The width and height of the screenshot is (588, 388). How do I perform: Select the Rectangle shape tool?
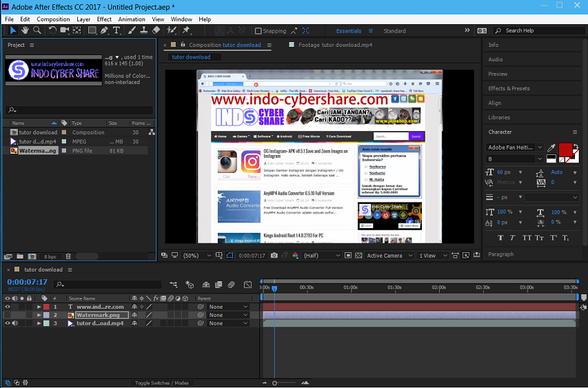pyautogui.click(x=92, y=30)
